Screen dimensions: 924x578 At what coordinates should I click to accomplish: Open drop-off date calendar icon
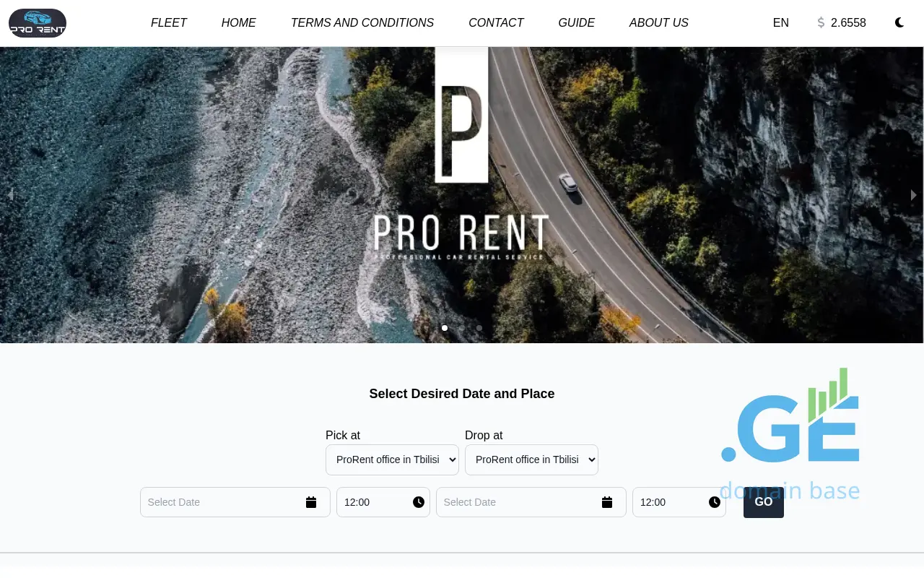[607, 502]
